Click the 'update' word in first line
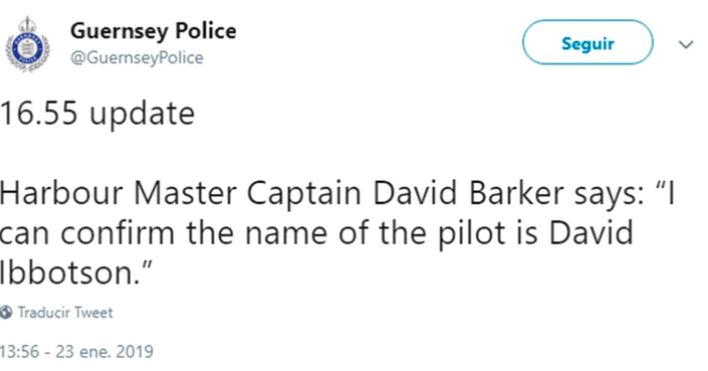This screenshot has height=371, width=708. 142,115
